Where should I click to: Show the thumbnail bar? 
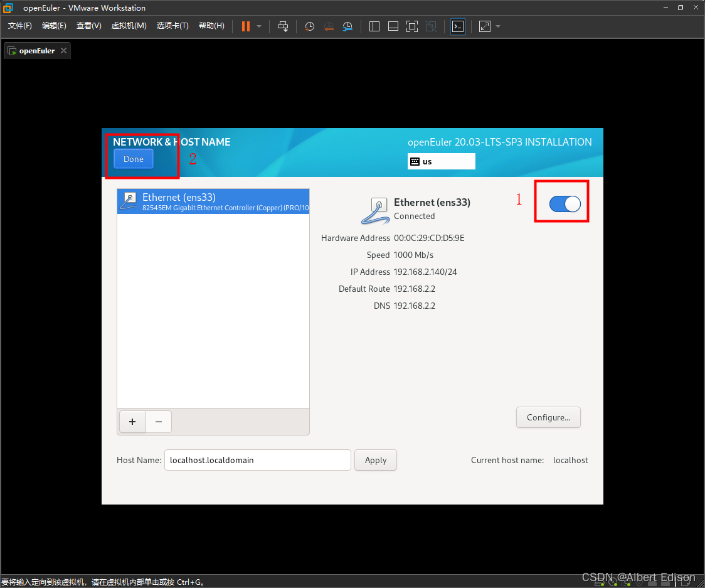coord(393,26)
